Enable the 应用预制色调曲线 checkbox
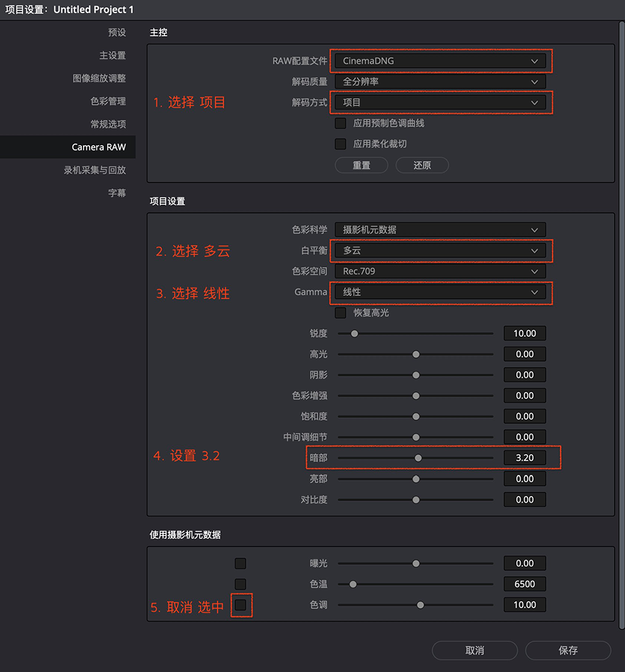Screen dimensions: 625x672 point(340,123)
